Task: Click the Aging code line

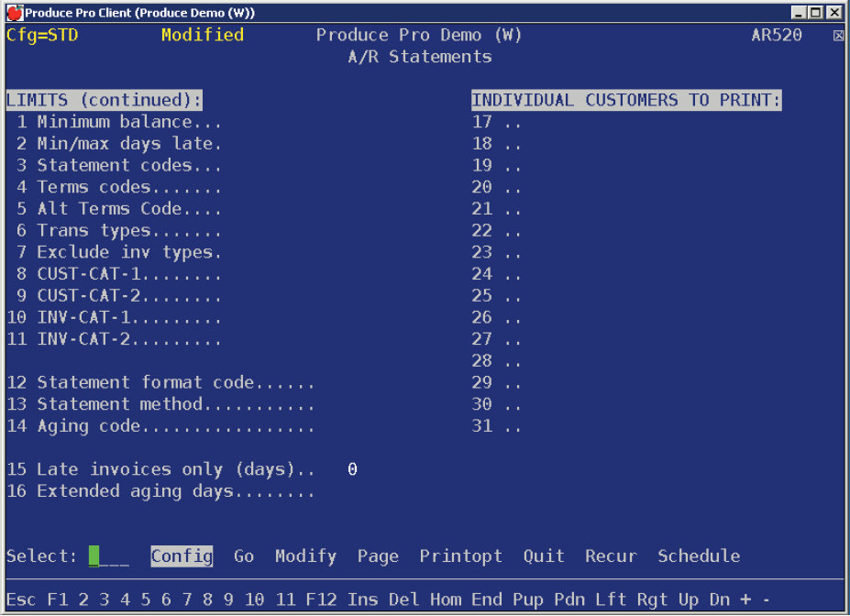Action: [x=160, y=426]
